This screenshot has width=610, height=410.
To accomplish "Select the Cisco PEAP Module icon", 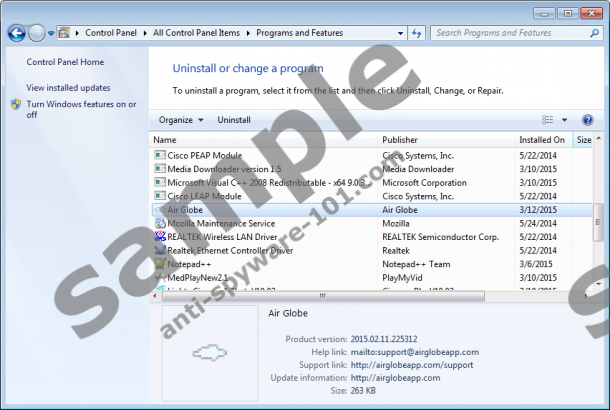I will point(160,155).
